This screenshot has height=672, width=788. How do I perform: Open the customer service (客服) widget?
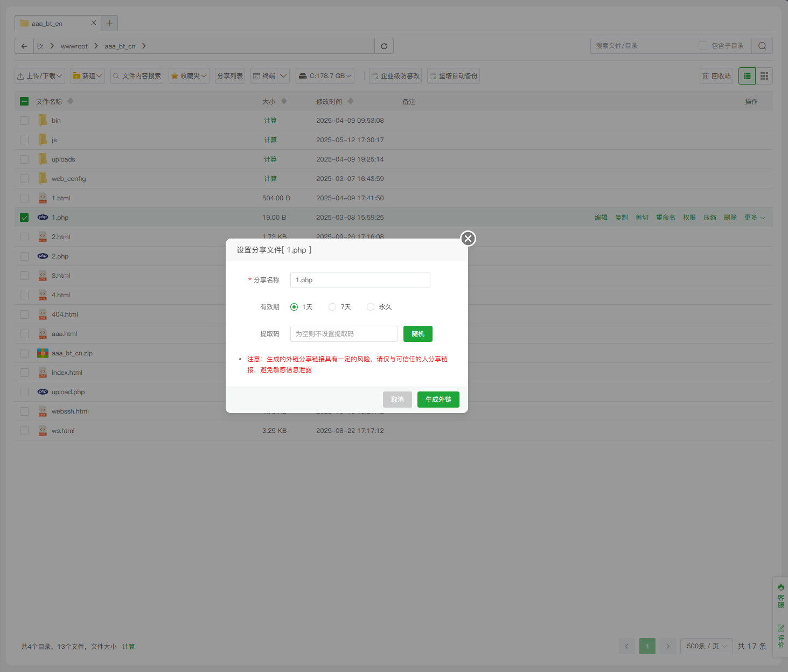pos(780,596)
